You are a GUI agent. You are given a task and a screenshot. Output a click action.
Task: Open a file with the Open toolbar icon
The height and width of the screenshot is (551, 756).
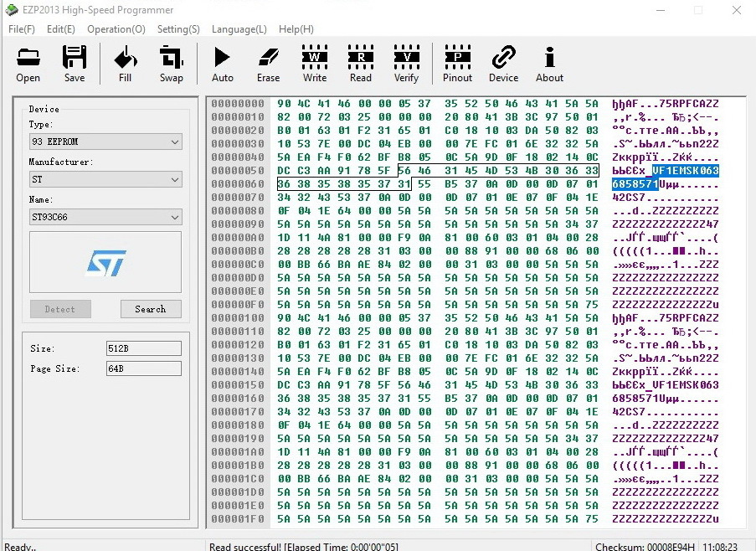(28, 64)
